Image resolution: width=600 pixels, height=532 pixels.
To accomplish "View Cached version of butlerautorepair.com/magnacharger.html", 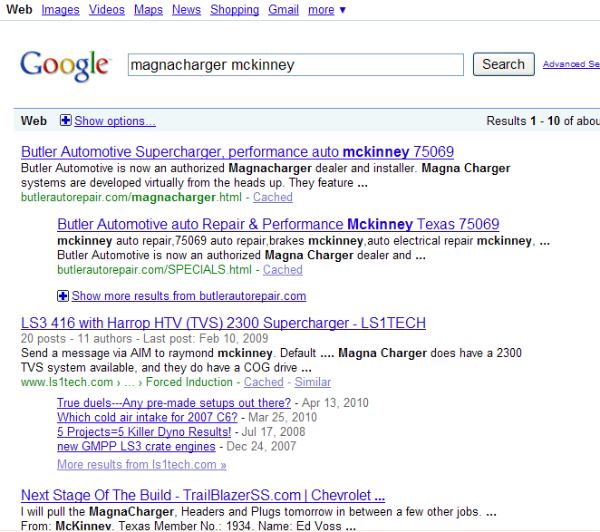I will pyautogui.click(x=273, y=198).
